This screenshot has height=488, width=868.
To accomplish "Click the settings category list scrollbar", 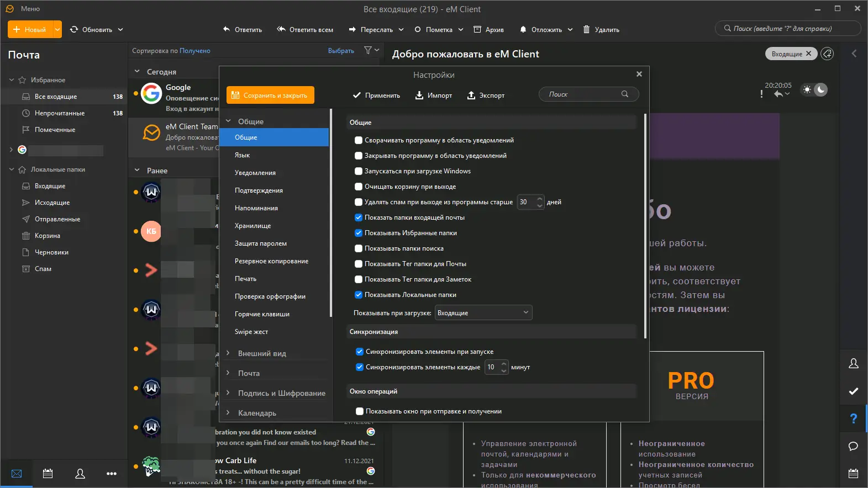I will (330, 213).
